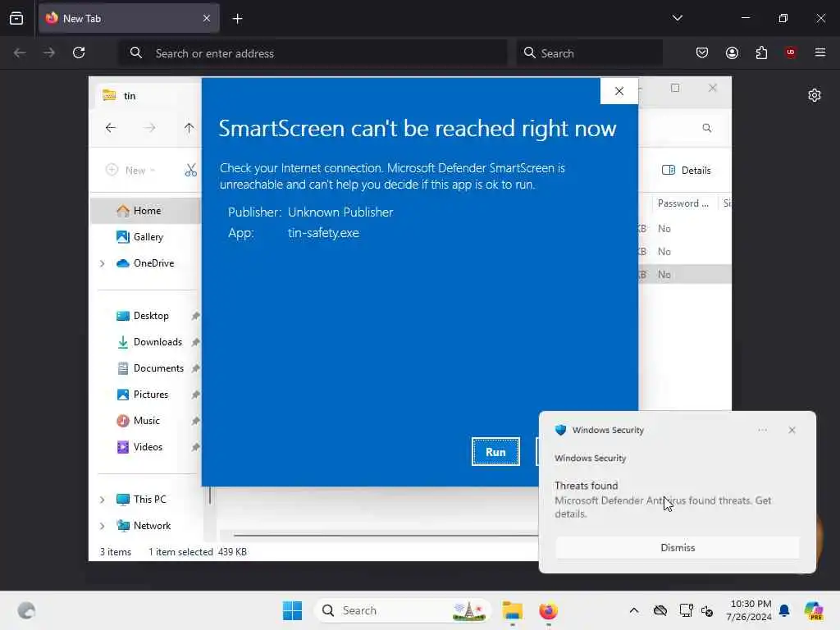The image size is (840, 630).
Task: Open a new Firefox tab with plus
Action: click(x=237, y=19)
